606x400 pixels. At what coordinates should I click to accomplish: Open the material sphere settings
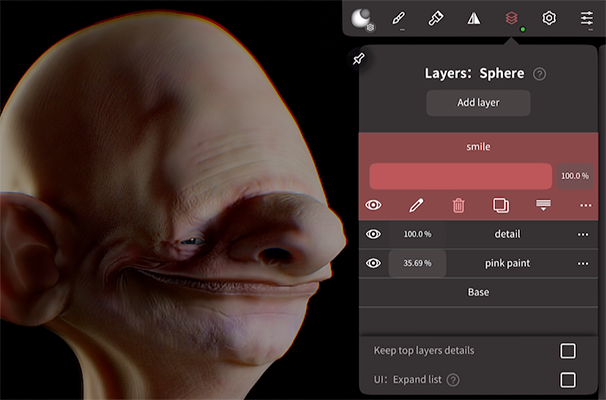tap(362, 18)
